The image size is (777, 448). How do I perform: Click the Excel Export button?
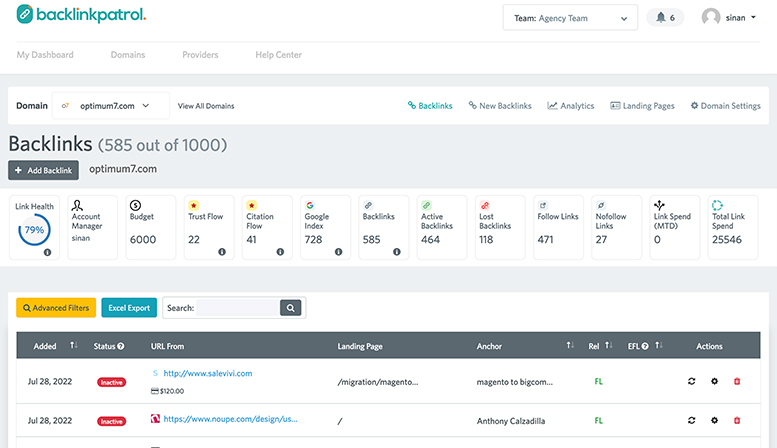pyautogui.click(x=129, y=308)
